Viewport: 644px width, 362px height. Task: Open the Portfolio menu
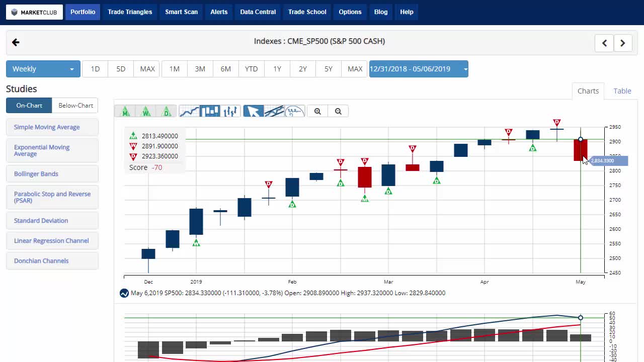[x=83, y=12]
